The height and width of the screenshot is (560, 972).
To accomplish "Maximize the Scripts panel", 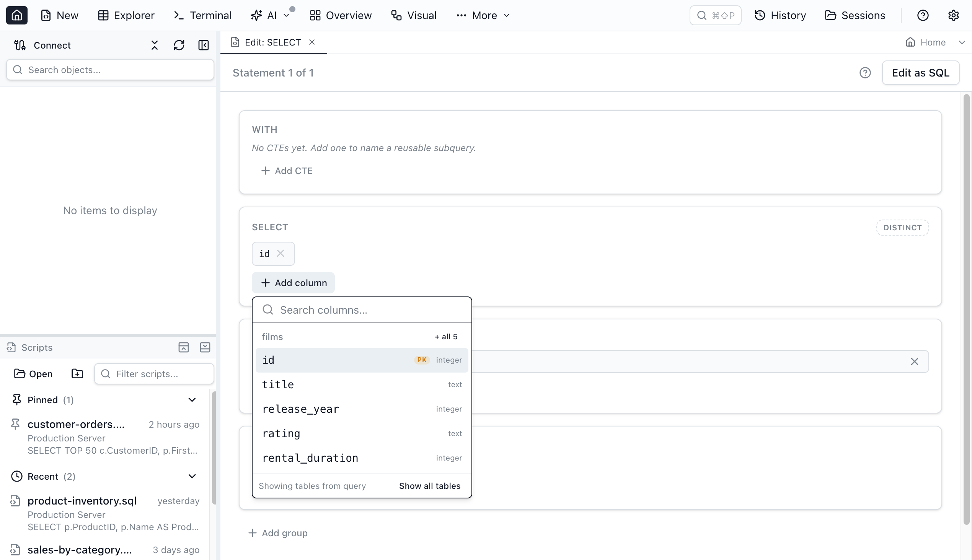I will click(184, 347).
